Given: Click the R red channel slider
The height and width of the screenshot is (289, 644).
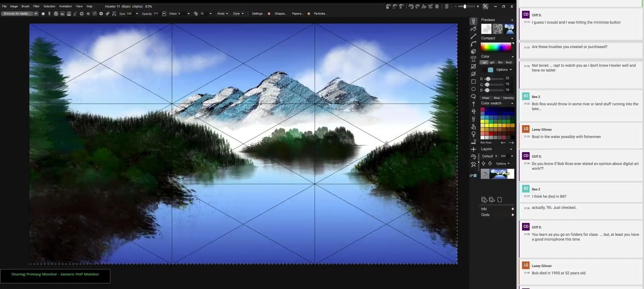Looking at the screenshot, I should point(493,79).
